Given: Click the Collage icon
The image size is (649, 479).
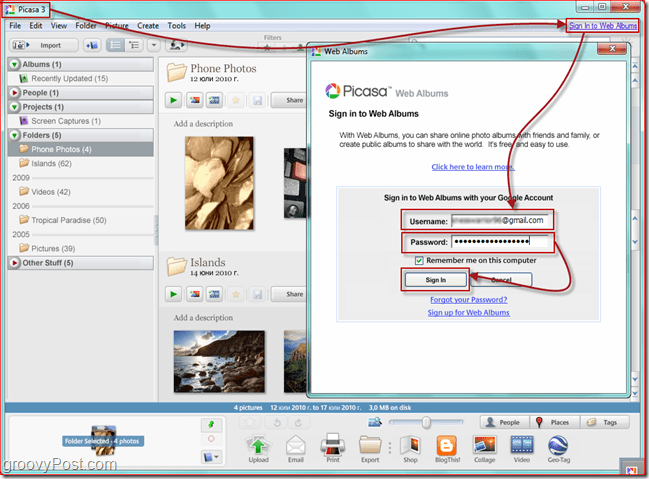Looking at the screenshot, I should tap(484, 449).
